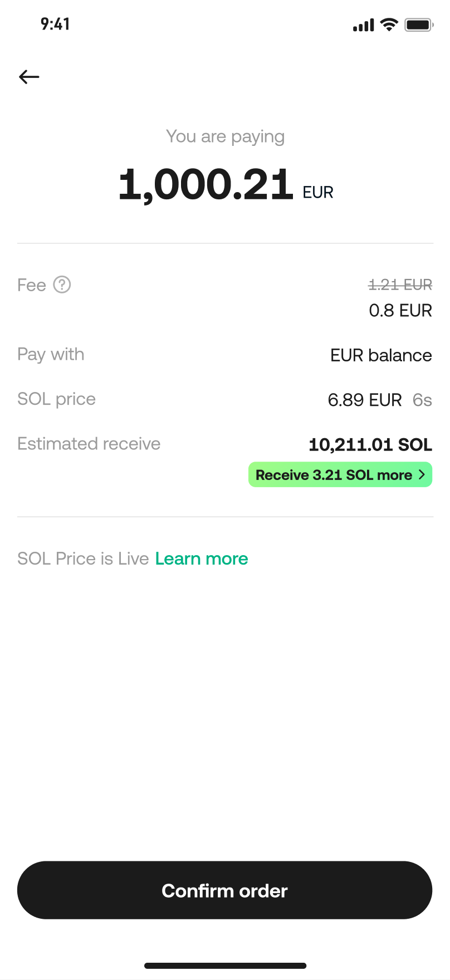Select the EUR balance payment method
Screen dimensions: 450x980
click(381, 355)
